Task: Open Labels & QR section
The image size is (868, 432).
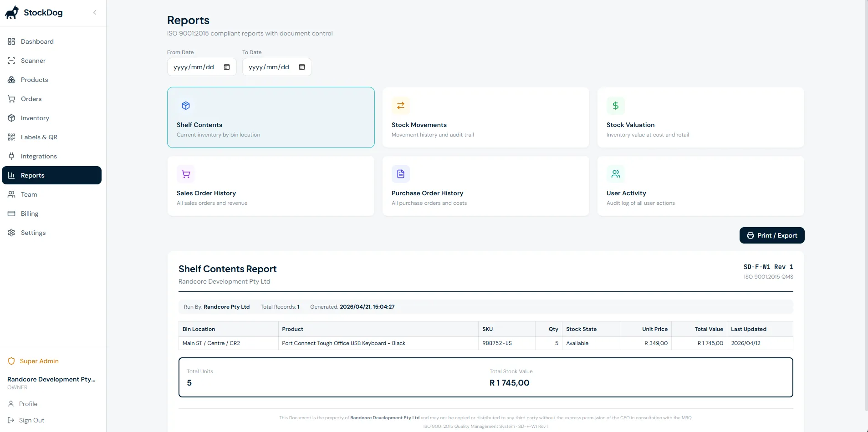Action: tap(51, 137)
